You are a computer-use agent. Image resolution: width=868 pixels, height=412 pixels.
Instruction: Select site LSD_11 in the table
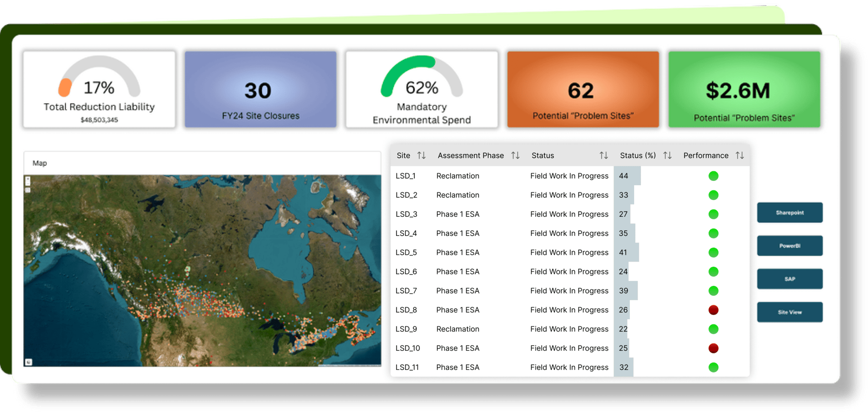coord(407,367)
